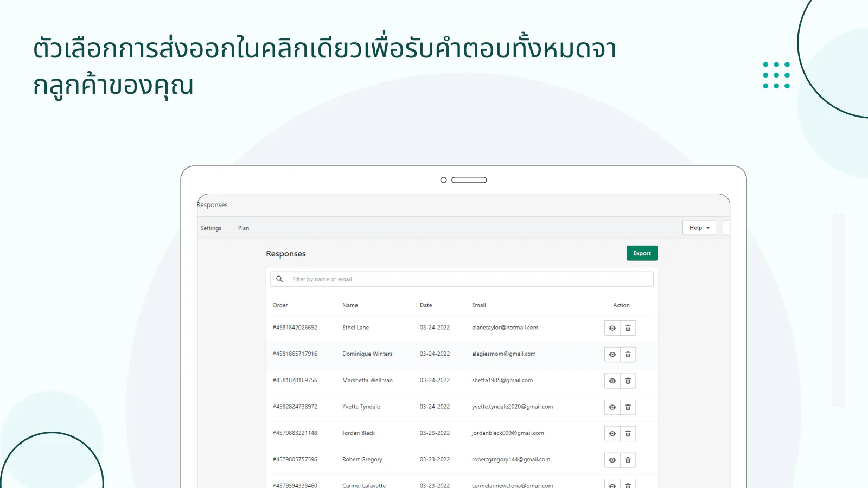View response from Dominique Winters

click(x=612, y=355)
